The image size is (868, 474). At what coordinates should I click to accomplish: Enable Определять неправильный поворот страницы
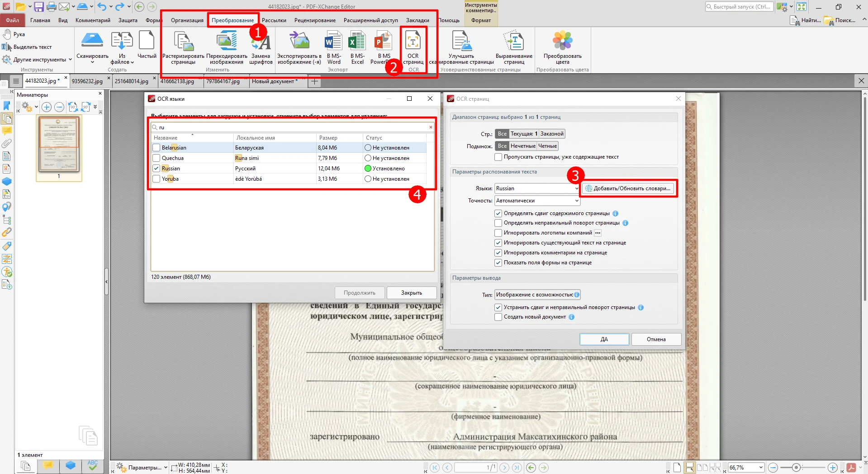[498, 223]
